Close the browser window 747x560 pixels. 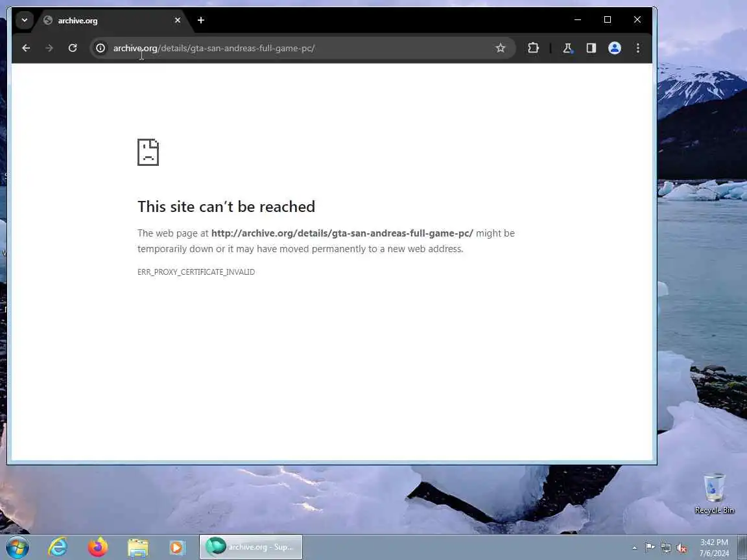[x=637, y=19]
